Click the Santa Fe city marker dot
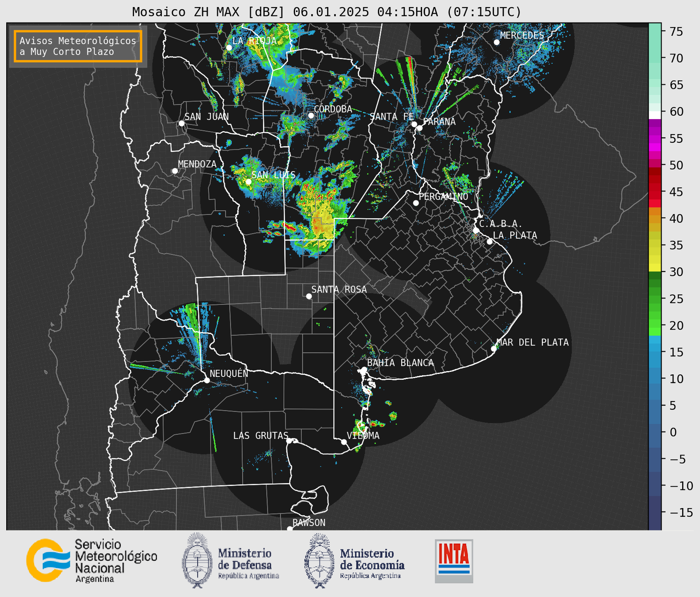Screen dimensions: 700x597 pyautogui.click(x=414, y=124)
